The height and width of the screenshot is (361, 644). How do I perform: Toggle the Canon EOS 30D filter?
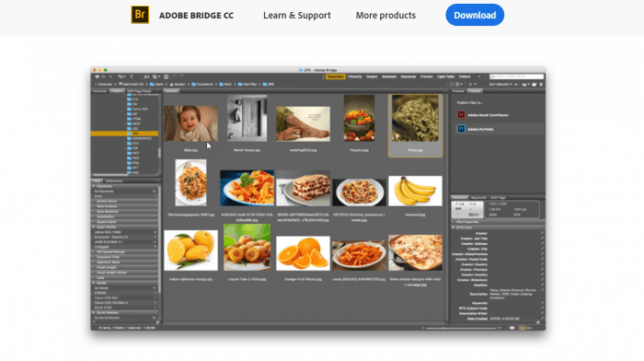click(x=124, y=297)
